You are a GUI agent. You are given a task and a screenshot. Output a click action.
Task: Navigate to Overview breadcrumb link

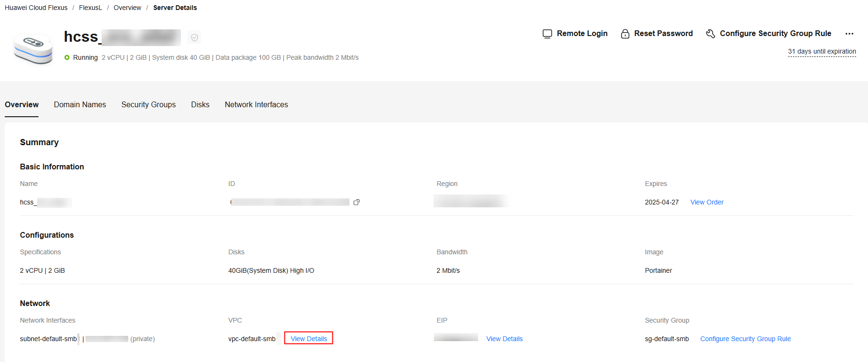point(127,8)
